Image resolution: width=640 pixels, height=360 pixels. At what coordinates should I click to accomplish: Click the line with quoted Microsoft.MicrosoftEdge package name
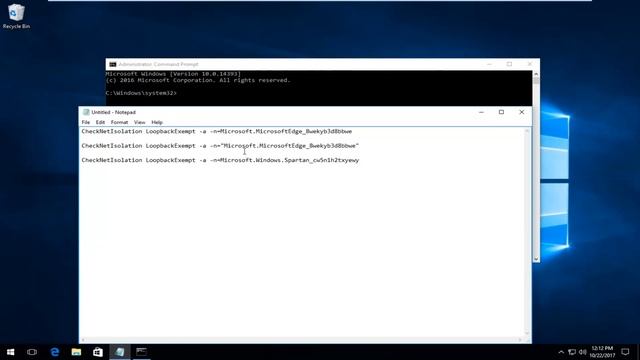[x=220, y=146]
